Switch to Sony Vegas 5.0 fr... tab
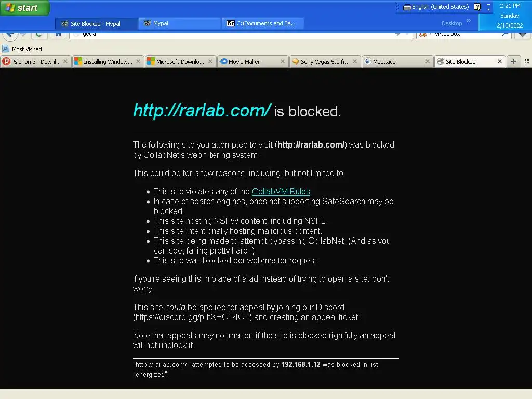532x399 pixels. [324, 62]
